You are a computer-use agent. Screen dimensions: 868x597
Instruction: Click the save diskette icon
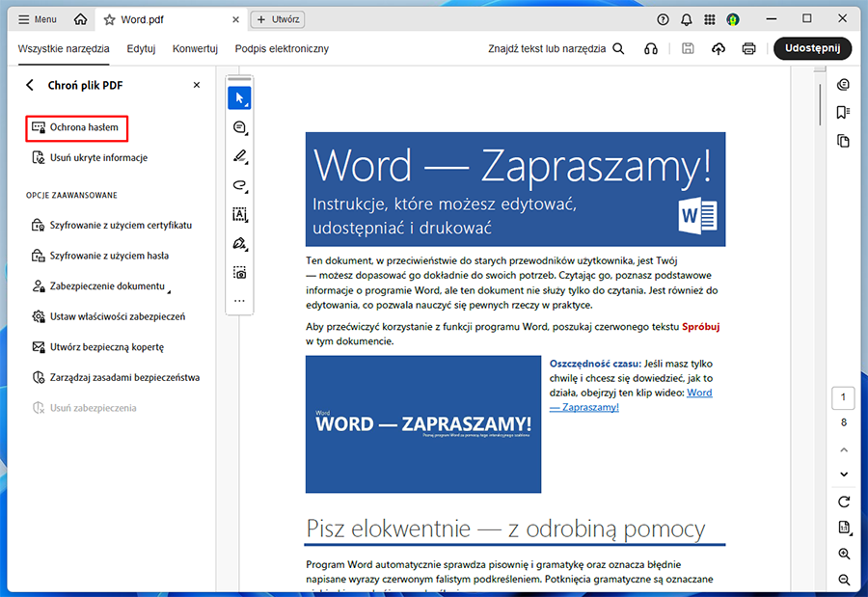[x=688, y=49]
